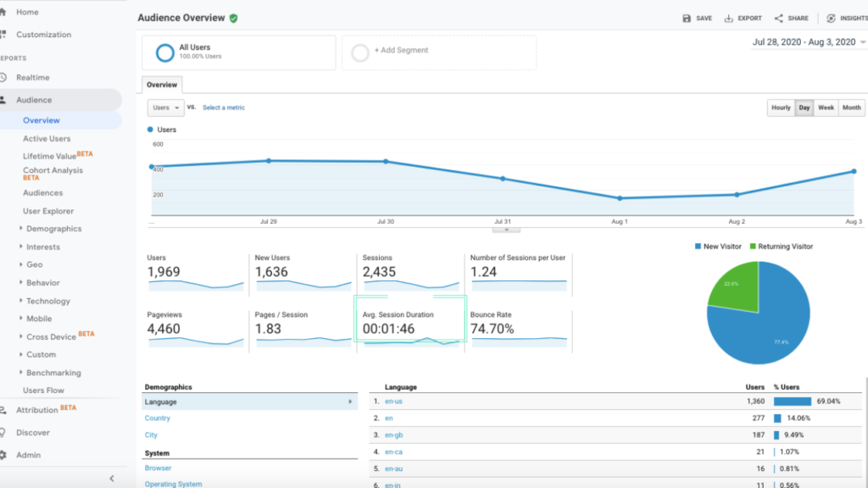Click the en-us language link
The image size is (868, 488).
pyautogui.click(x=393, y=402)
